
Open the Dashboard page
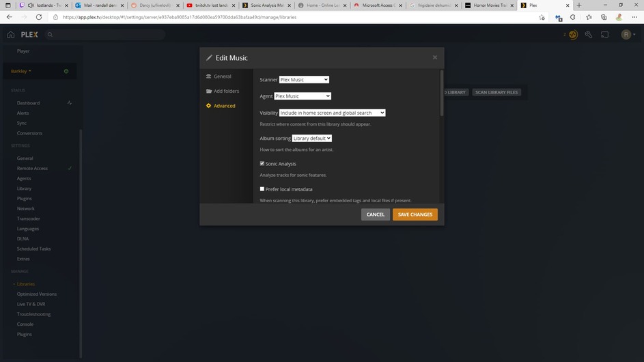28,103
